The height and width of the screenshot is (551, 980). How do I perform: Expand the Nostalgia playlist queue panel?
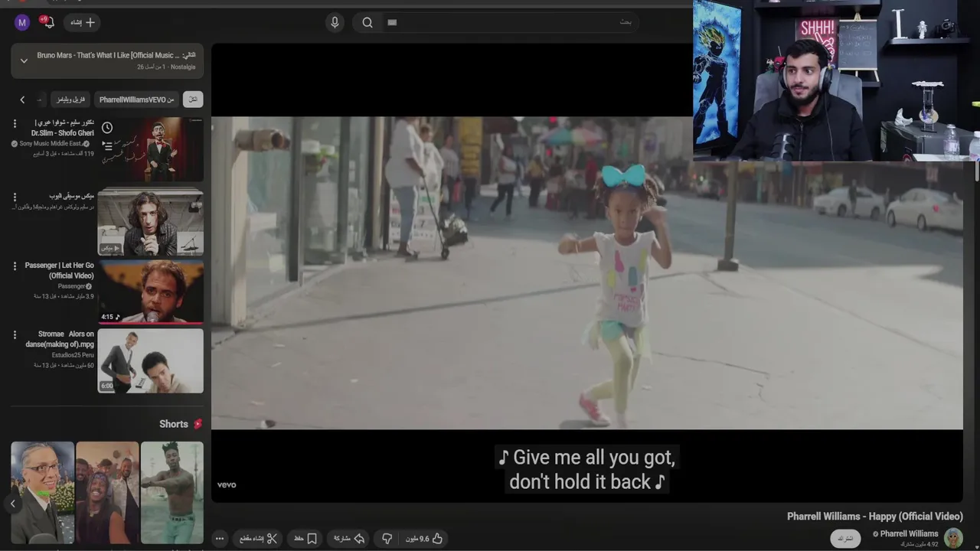click(24, 60)
